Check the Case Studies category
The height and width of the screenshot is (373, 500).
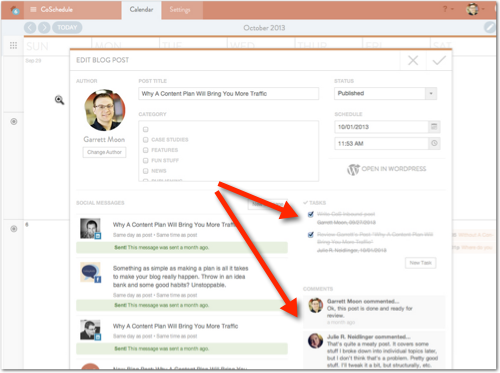[145, 140]
